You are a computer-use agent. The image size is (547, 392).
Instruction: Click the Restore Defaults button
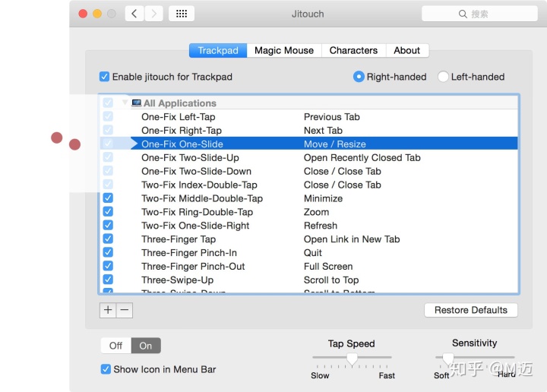(471, 310)
